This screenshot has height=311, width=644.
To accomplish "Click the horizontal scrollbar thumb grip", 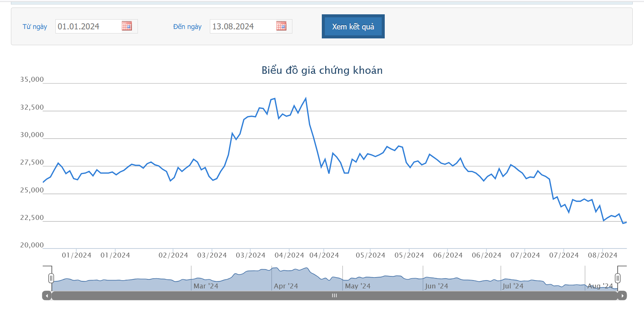I will [334, 296].
